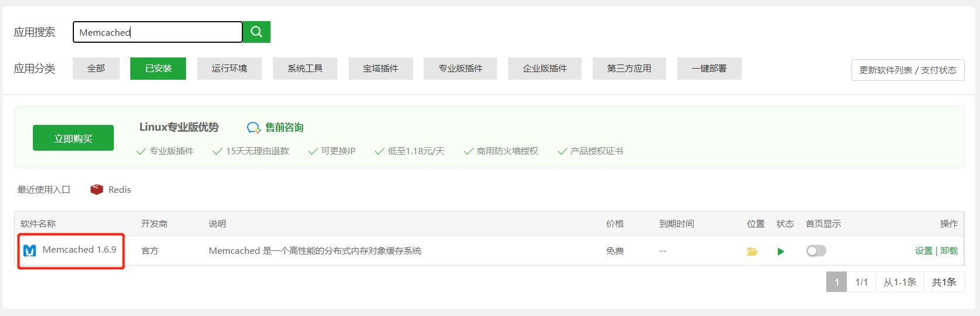Screen dimensions: 980x316
Task: Click the 状态 column header
Action: tap(785, 224)
